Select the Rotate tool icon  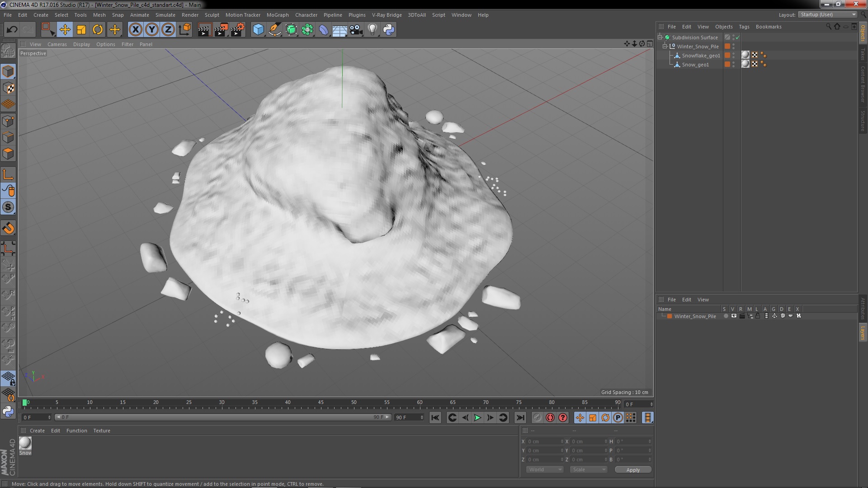pos(98,30)
